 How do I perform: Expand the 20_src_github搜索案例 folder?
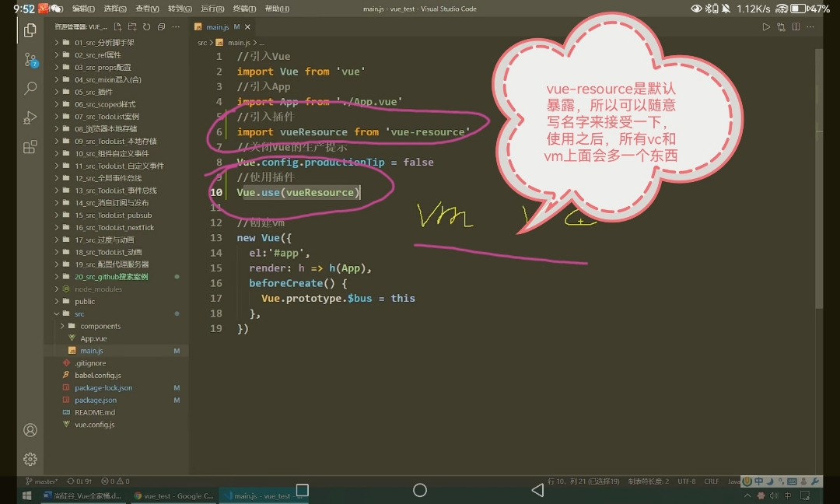point(116,276)
